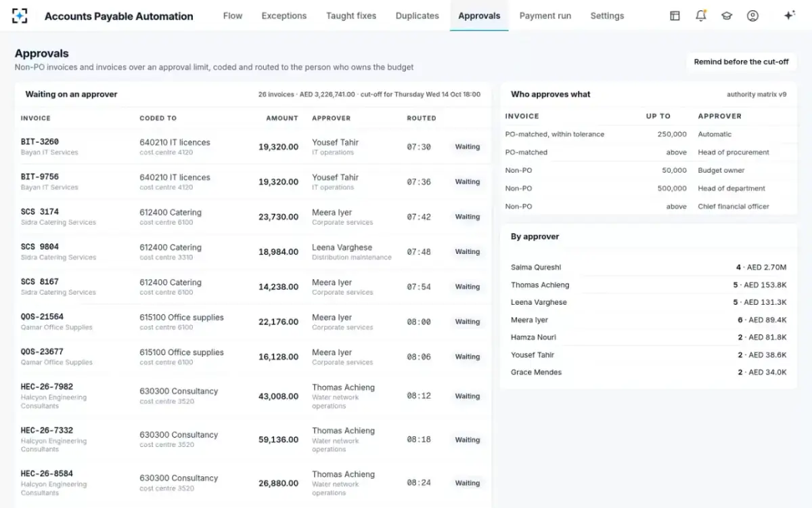Screen dimensions: 812x508
Task: Click the Chief financial officer row
Action: (x=648, y=207)
